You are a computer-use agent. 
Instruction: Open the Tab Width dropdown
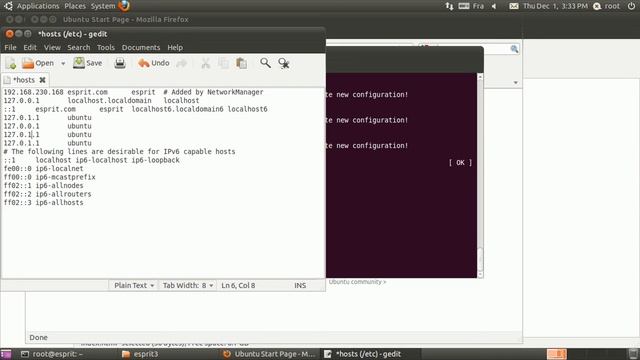188,285
